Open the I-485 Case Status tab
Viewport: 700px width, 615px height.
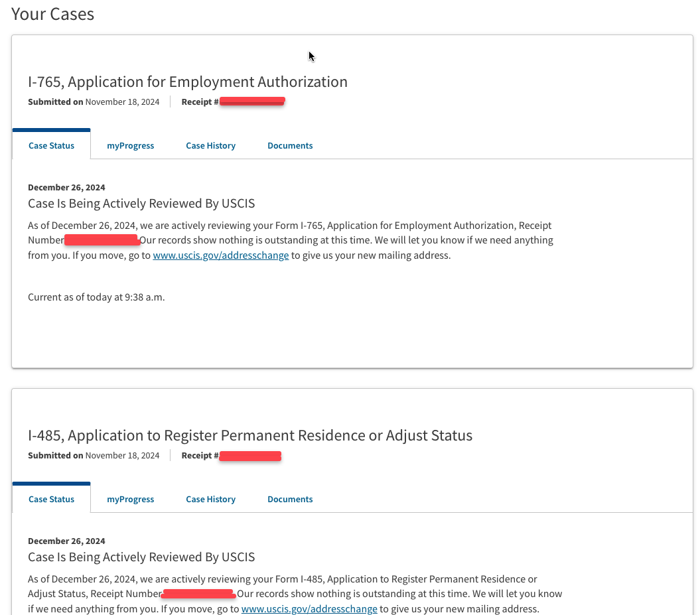(51, 499)
